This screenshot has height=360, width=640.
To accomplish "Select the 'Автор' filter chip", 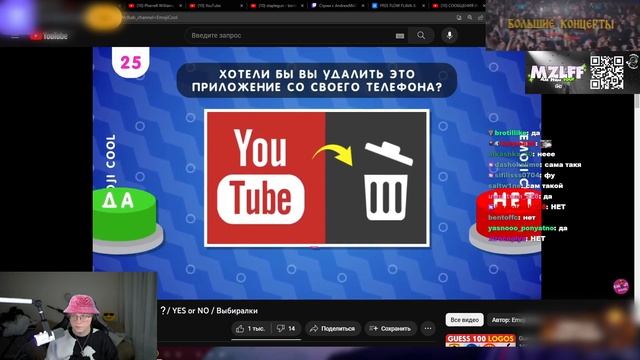I will (x=507, y=320).
